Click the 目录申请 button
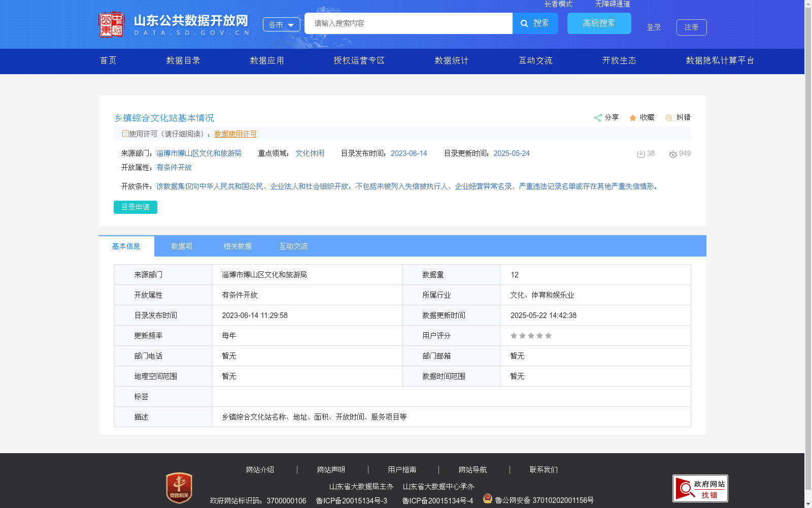The width and height of the screenshot is (812, 508). tap(136, 207)
